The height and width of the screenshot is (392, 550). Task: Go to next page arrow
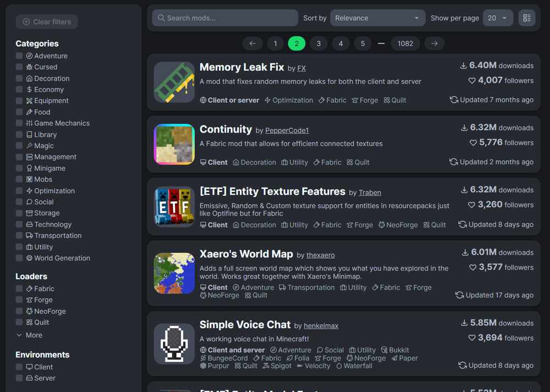click(435, 43)
